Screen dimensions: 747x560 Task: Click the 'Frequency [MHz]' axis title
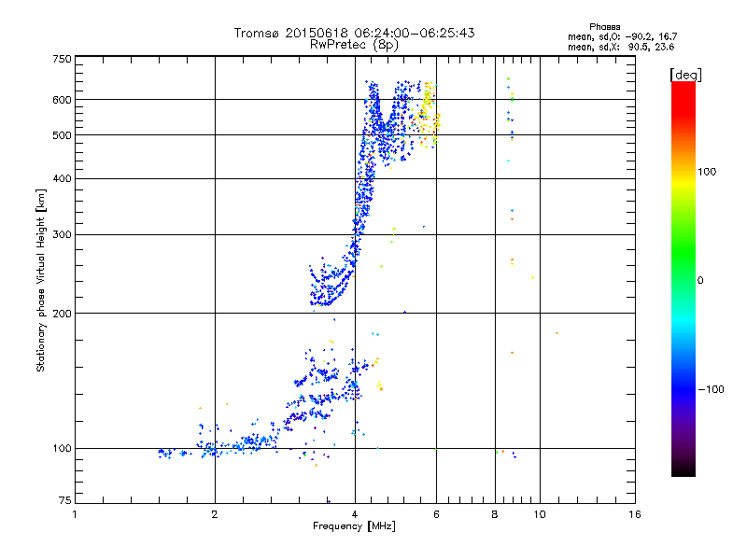(354, 526)
